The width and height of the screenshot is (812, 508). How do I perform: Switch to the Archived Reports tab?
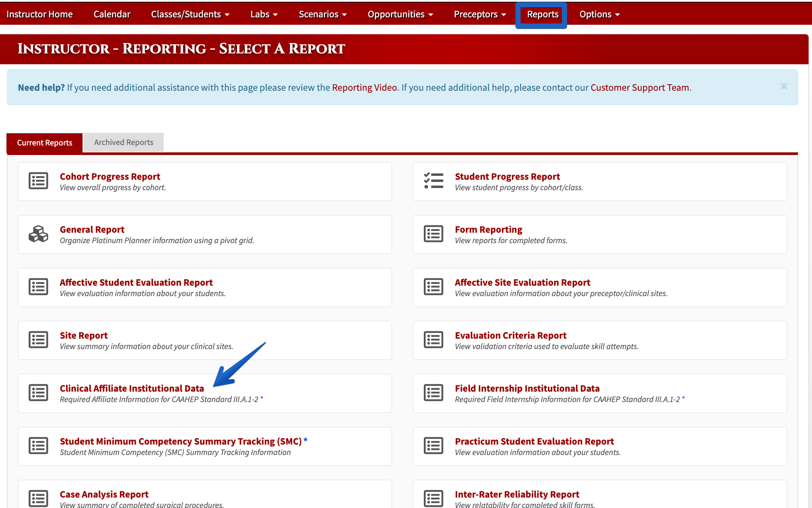pyautogui.click(x=124, y=142)
